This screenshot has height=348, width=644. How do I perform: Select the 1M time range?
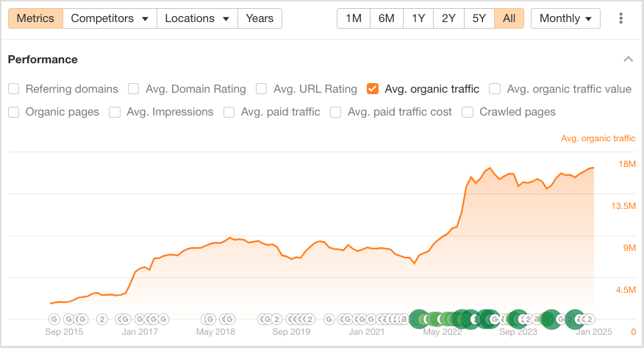pyautogui.click(x=354, y=18)
